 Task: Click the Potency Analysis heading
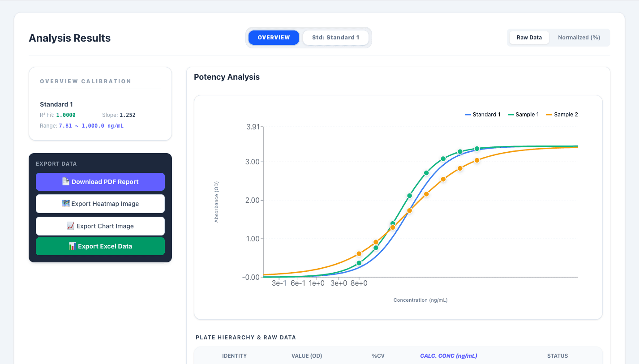point(227,77)
